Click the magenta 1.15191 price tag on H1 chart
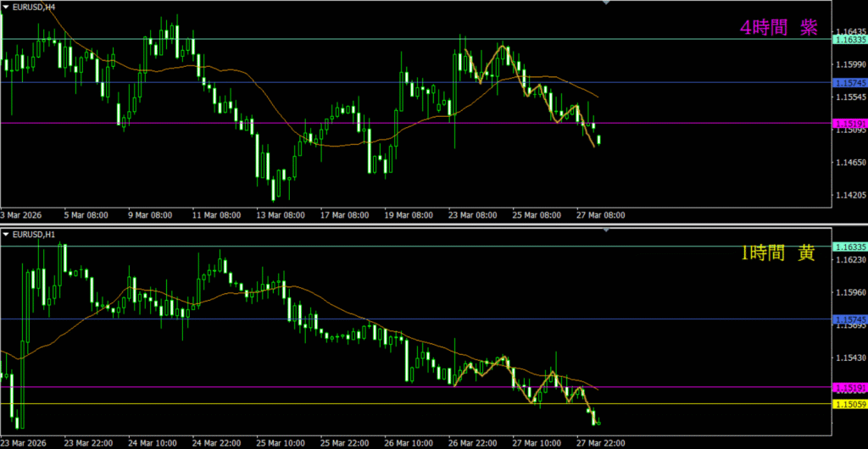Viewport: 868px width, 449px height. [849, 387]
